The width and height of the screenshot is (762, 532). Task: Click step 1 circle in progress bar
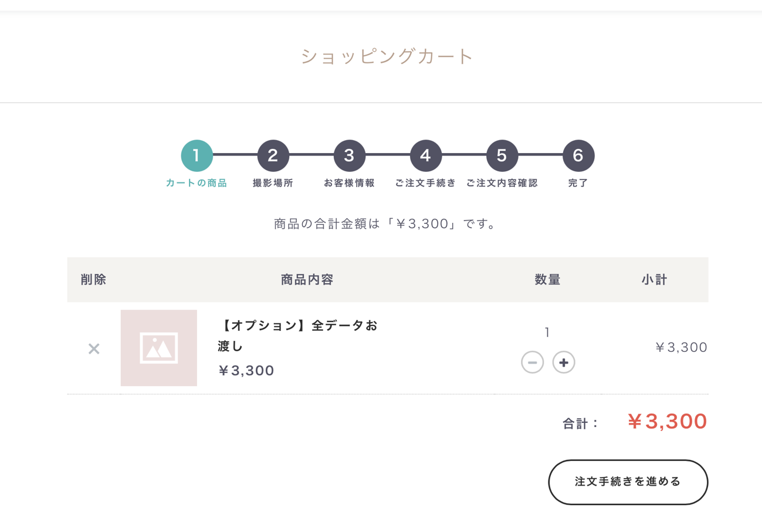click(197, 155)
